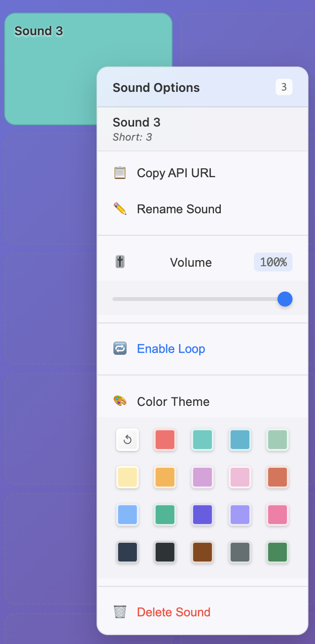Click the artist palette icon for Color Theme
This screenshot has height=644, width=315.
tap(120, 401)
